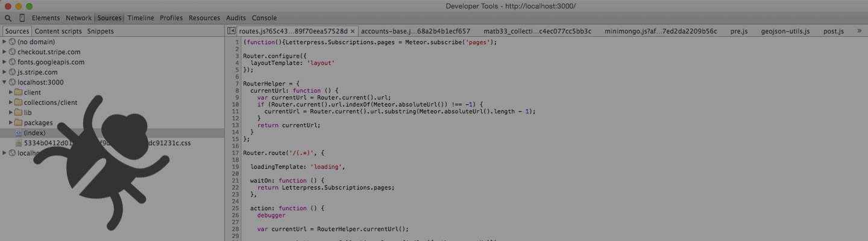Close the routes.js editor tab

coord(353,31)
